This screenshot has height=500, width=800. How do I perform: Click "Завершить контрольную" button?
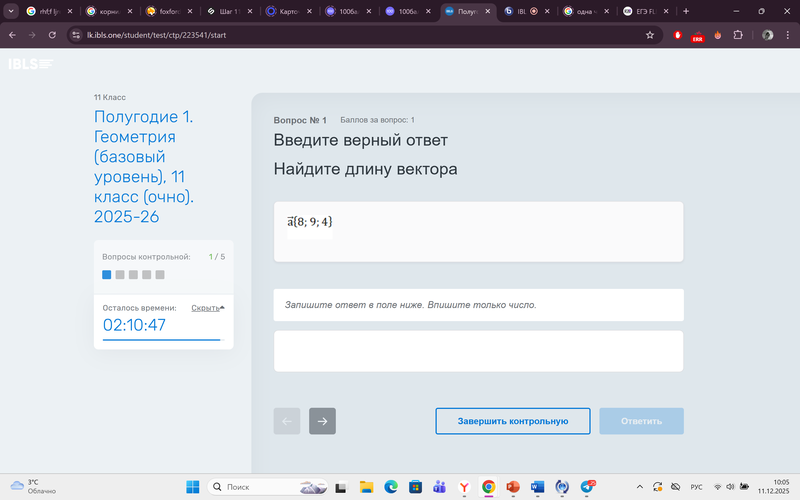pyautogui.click(x=513, y=421)
